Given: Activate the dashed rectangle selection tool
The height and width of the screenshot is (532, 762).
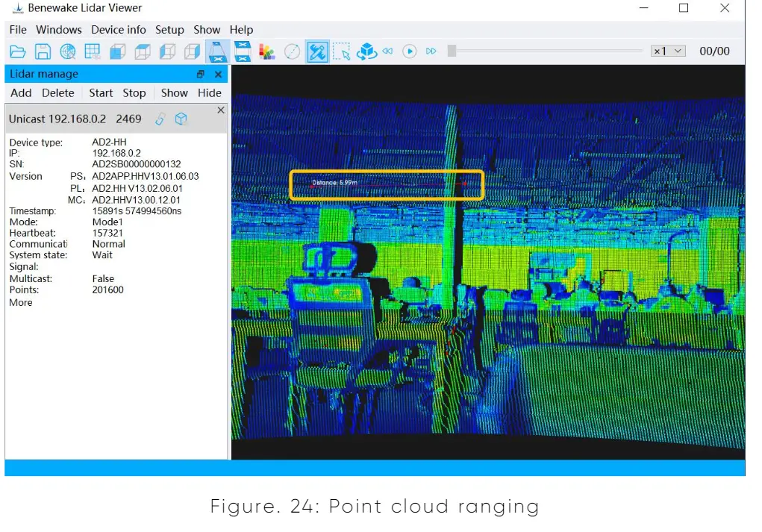Looking at the screenshot, I should (342, 51).
